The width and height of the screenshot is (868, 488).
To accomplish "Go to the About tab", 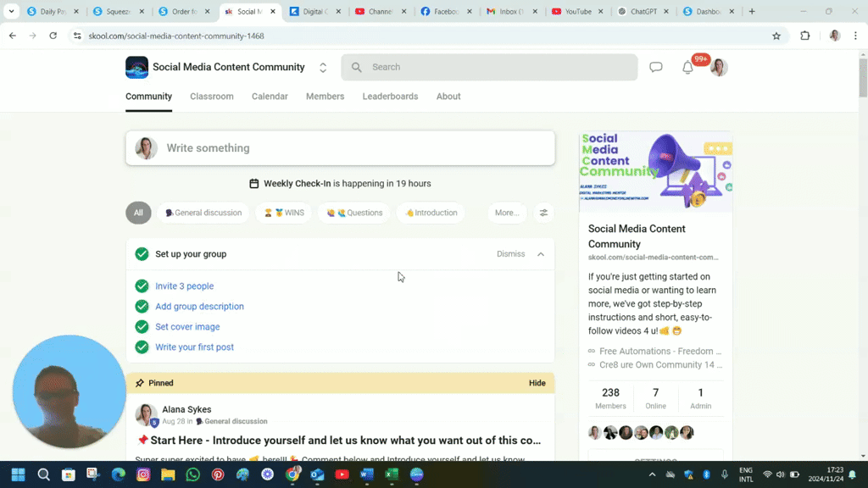I will pyautogui.click(x=448, y=97).
